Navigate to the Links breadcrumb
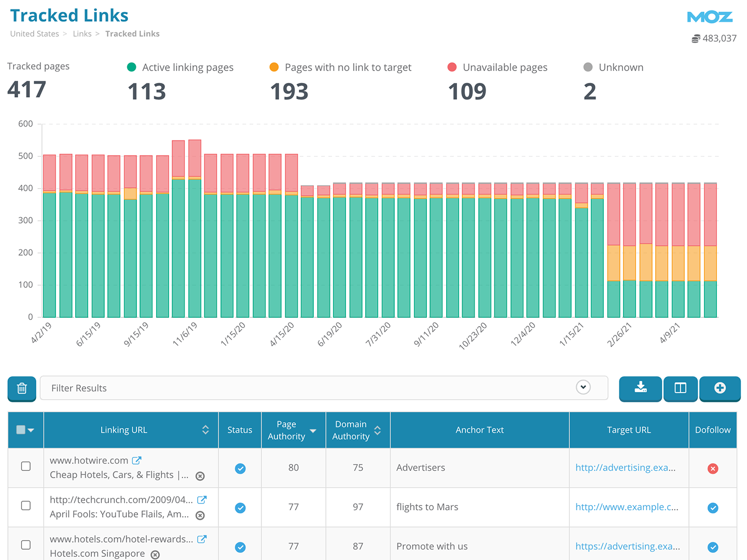747x560 pixels. click(82, 33)
